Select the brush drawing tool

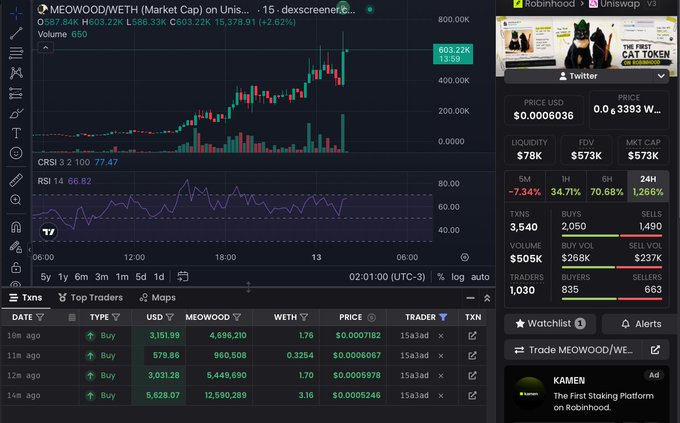click(x=16, y=113)
